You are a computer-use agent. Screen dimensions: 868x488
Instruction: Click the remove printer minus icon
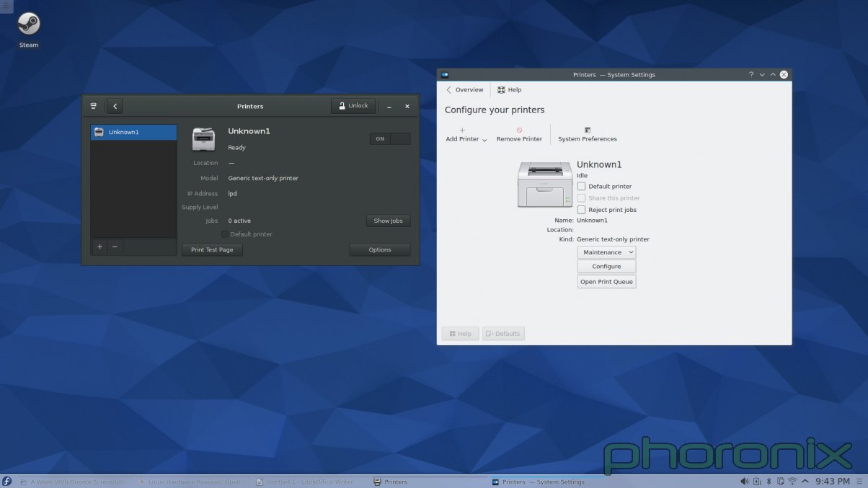(x=114, y=247)
